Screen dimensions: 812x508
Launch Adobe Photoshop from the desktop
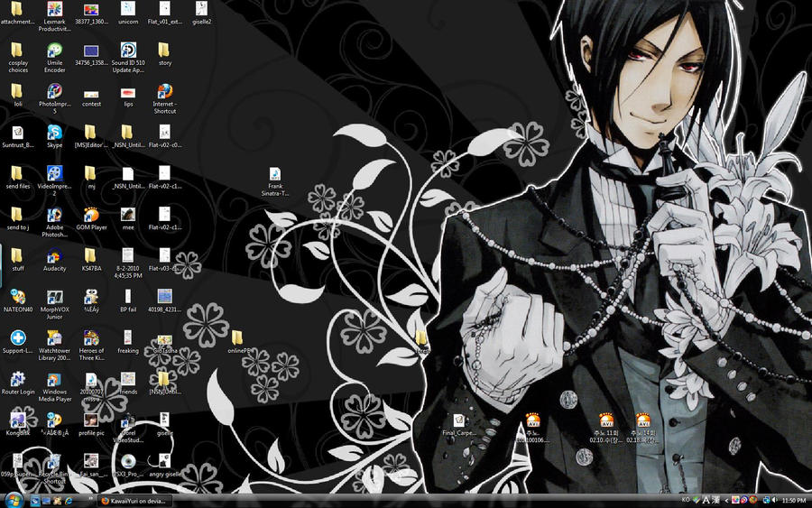54,222
